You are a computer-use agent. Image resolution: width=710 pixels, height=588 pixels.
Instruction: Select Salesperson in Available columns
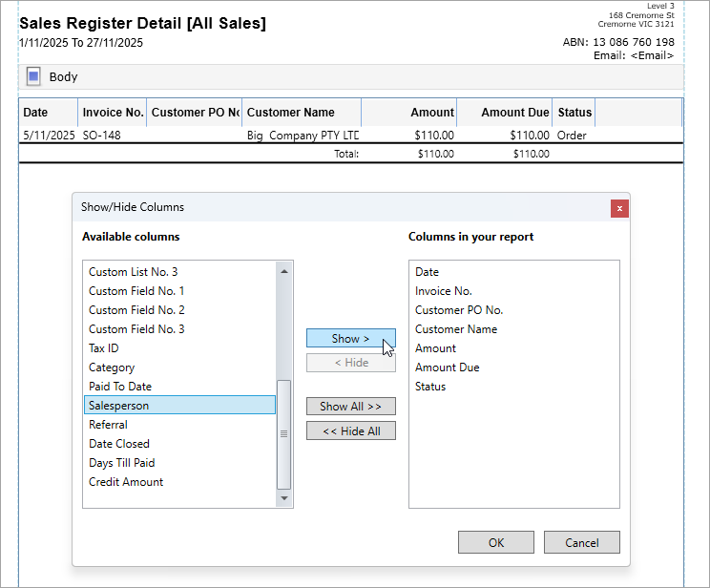119,406
